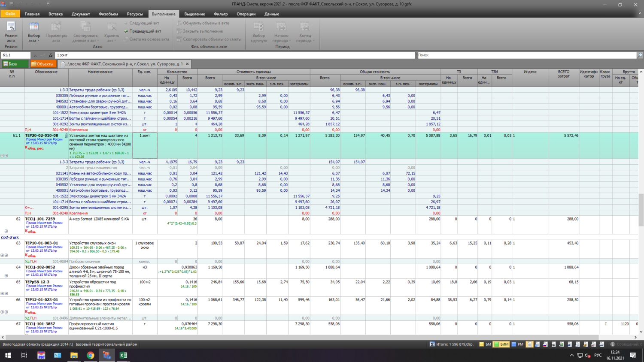Toggle the РМ calculation mode
Viewport: 644px width, 362px height.
tap(517, 344)
